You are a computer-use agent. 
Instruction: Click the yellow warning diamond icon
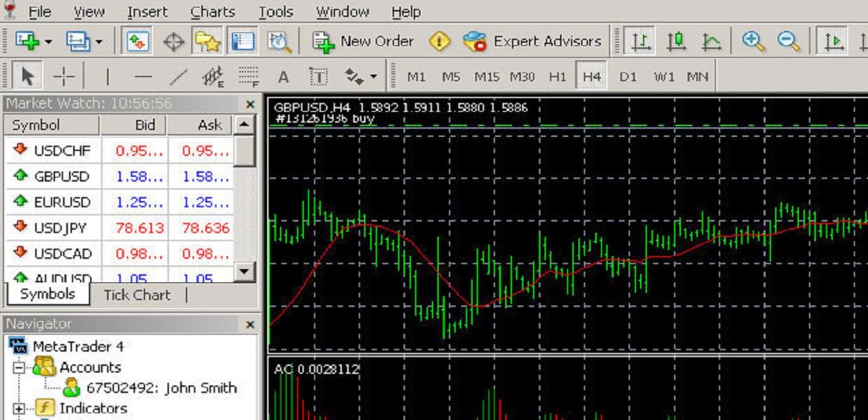pos(439,41)
